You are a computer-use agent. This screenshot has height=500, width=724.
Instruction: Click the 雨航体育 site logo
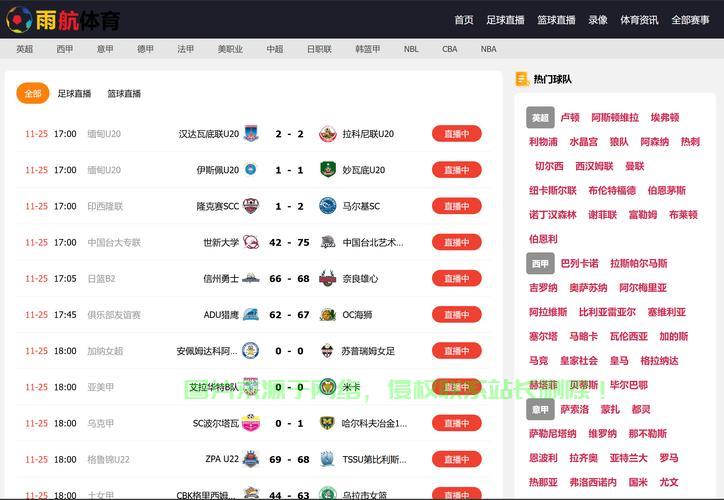point(63,19)
